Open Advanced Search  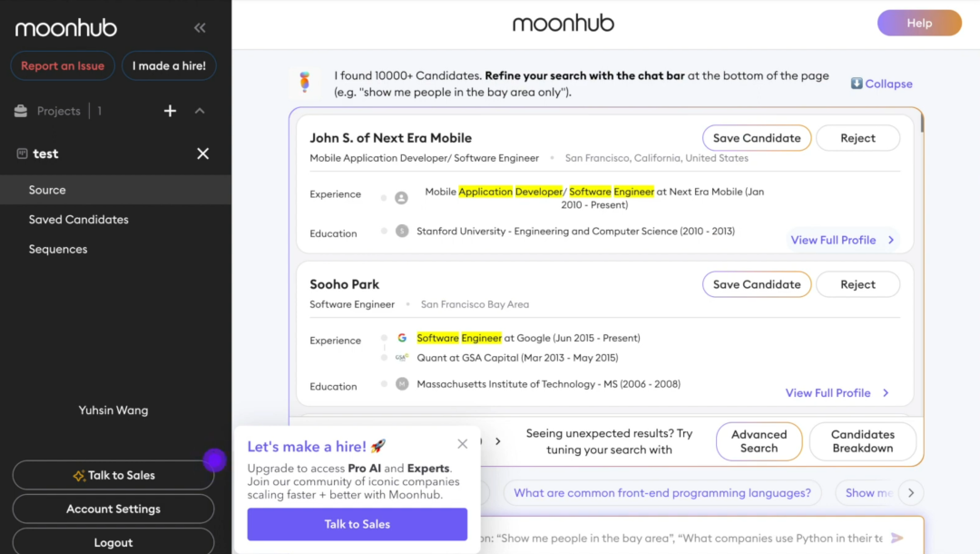point(759,440)
